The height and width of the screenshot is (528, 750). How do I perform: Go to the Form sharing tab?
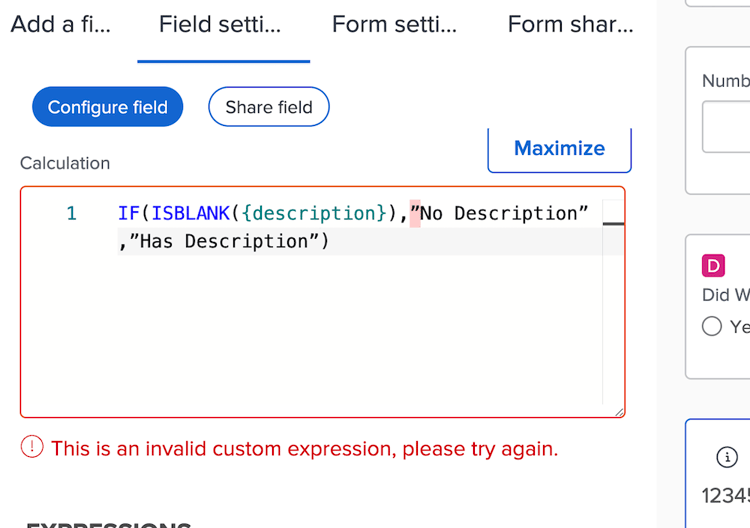pyautogui.click(x=571, y=24)
